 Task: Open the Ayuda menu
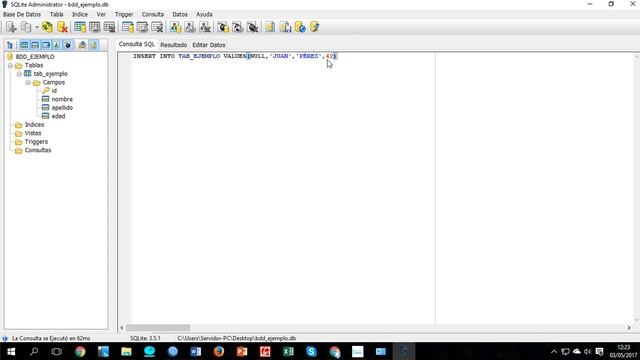204,14
